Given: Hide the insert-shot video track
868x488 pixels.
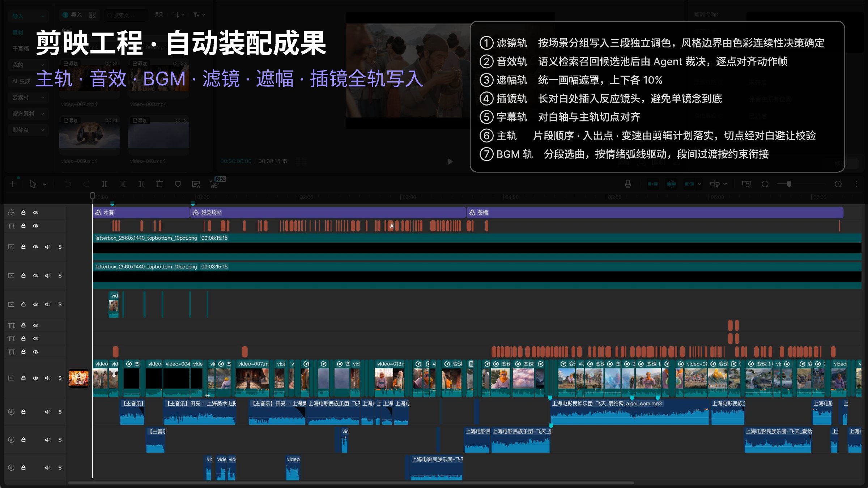Looking at the screenshot, I should [35, 304].
